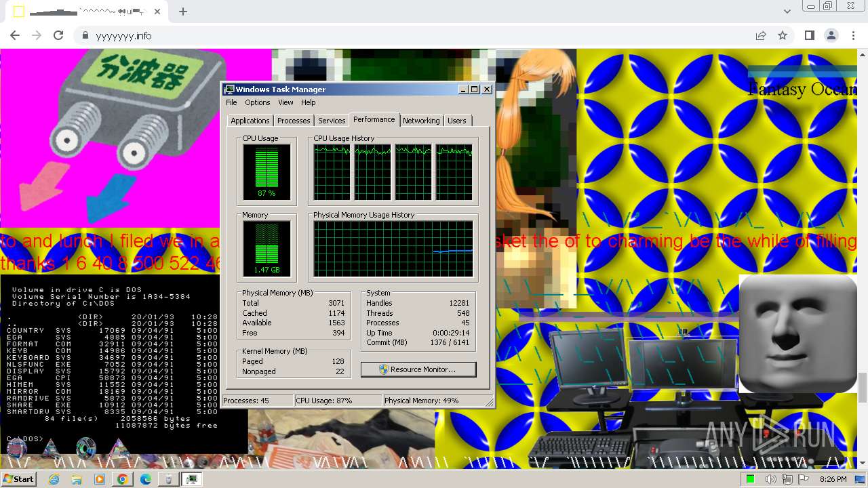Click the Show Desktop button
868x488 pixels.
(861, 479)
